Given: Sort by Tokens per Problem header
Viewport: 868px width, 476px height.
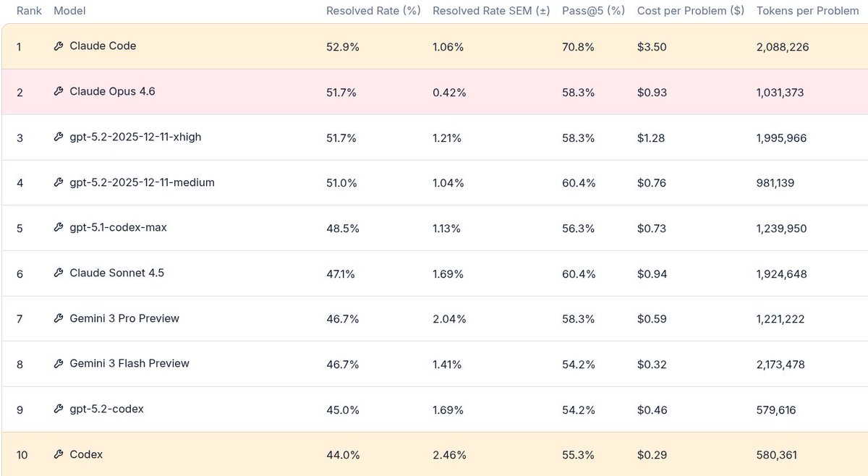Looking at the screenshot, I should (808, 11).
